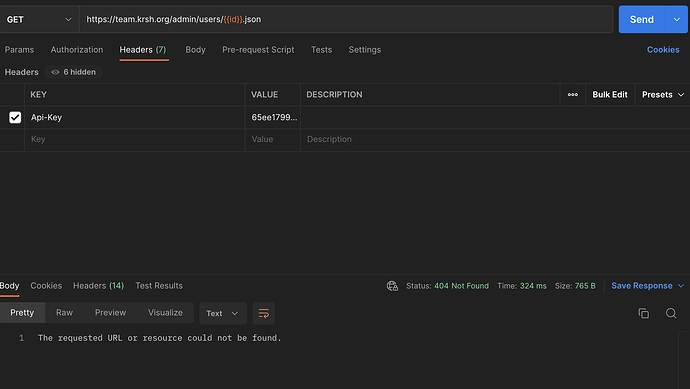Open the Cookies link
Image resolution: width=690 pixels, height=389 pixels.
[x=663, y=50]
